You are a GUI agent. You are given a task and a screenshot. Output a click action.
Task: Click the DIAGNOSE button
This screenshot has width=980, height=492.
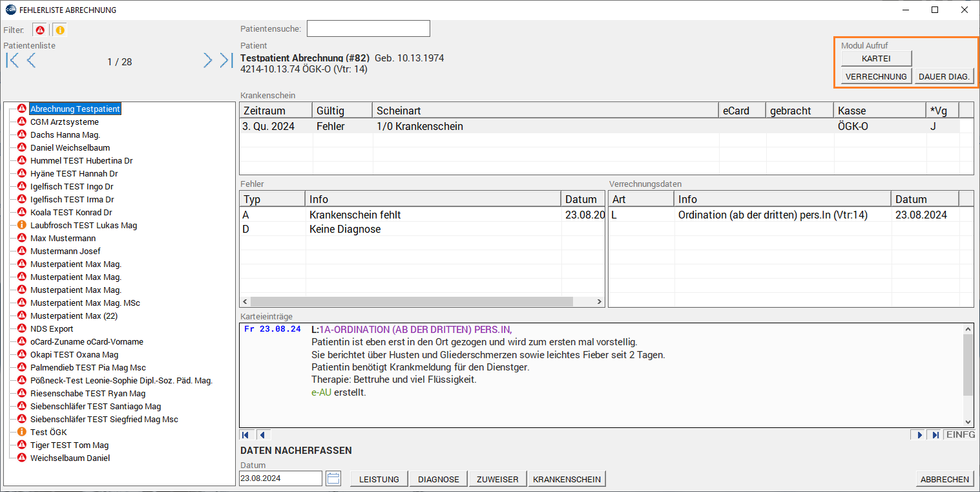pyautogui.click(x=439, y=479)
